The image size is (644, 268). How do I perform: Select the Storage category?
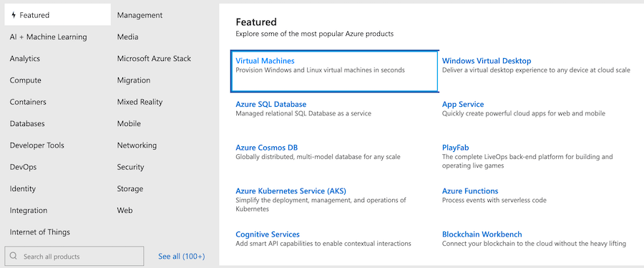click(130, 188)
